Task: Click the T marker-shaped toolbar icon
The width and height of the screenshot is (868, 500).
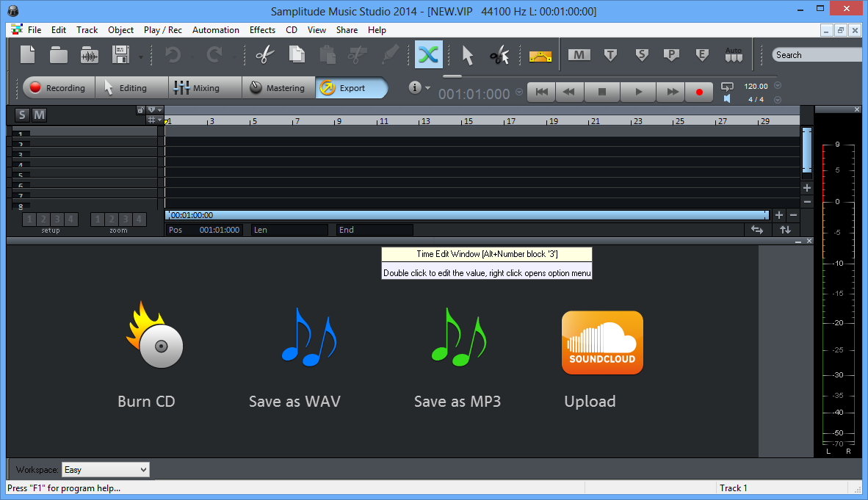Action: click(x=610, y=55)
